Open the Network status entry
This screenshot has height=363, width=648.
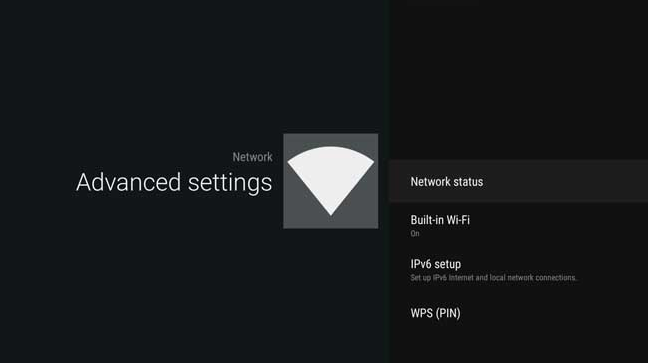click(518, 182)
